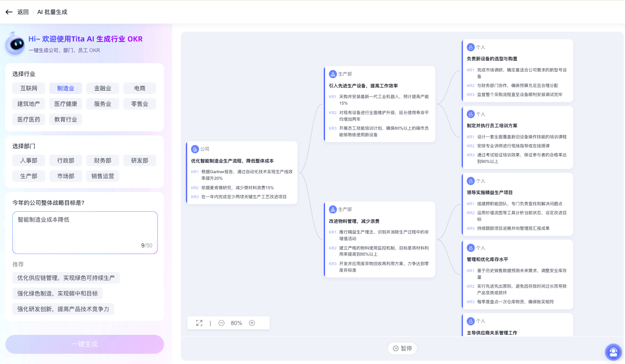Select the 金融业 industry tag
This screenshot has height=364, width=625.
pos(103,88)
